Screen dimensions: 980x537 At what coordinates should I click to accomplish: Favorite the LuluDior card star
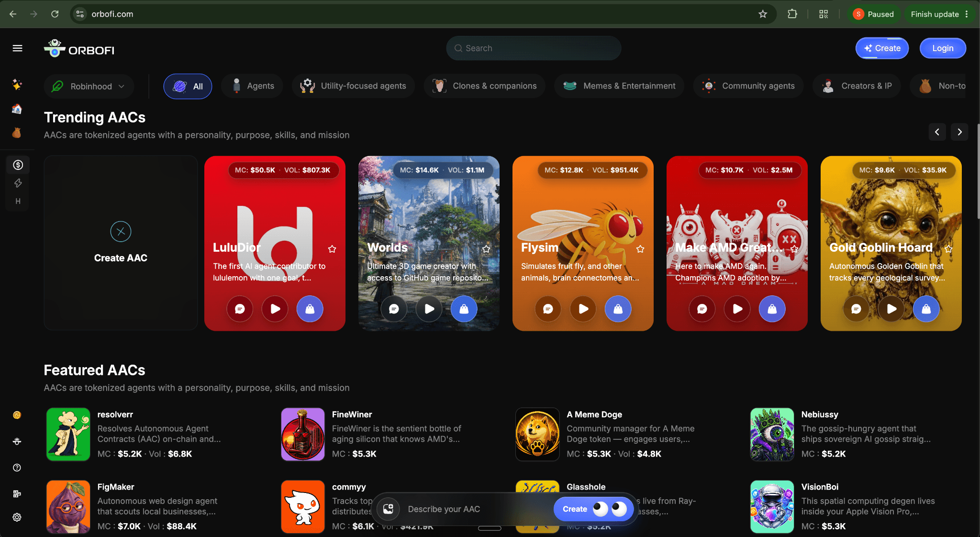click(332, 249)
